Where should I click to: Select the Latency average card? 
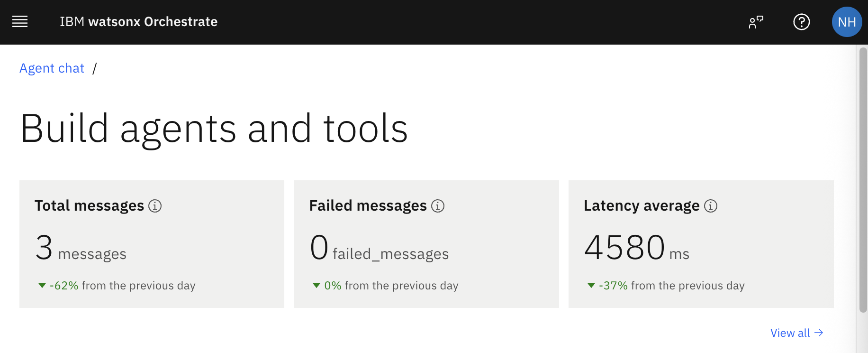(x=701, y=244)
